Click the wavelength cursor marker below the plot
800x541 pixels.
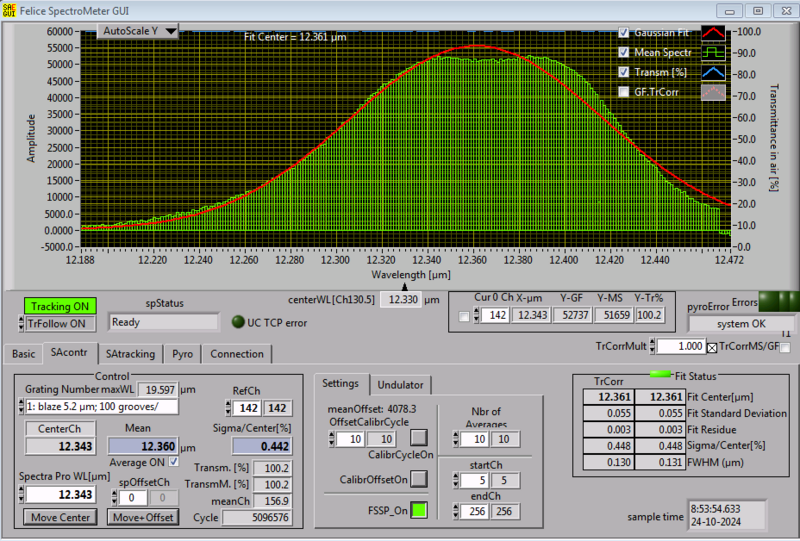coord(406,287)
